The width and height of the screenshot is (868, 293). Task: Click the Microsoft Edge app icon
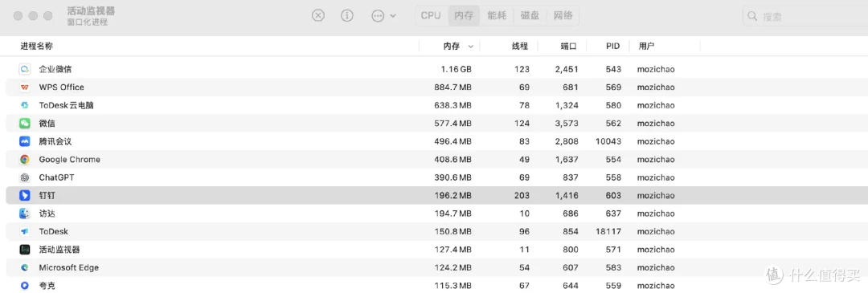point(24,267)
